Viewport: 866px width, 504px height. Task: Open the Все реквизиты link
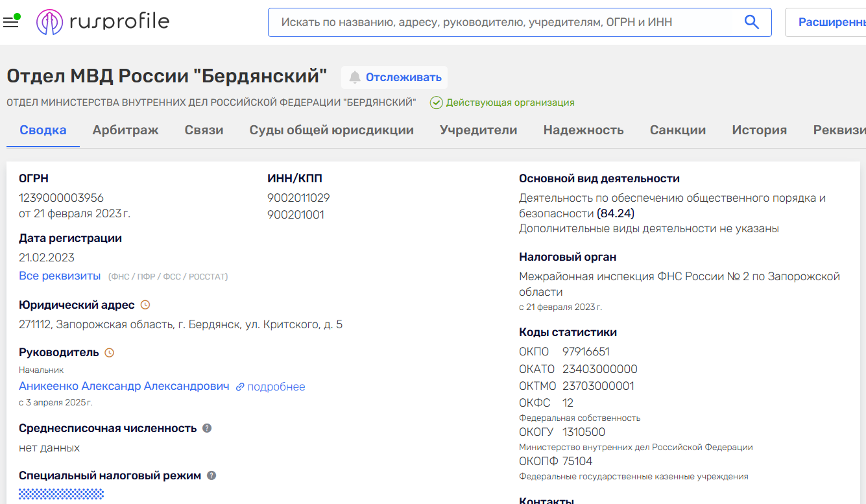(60, 276)
